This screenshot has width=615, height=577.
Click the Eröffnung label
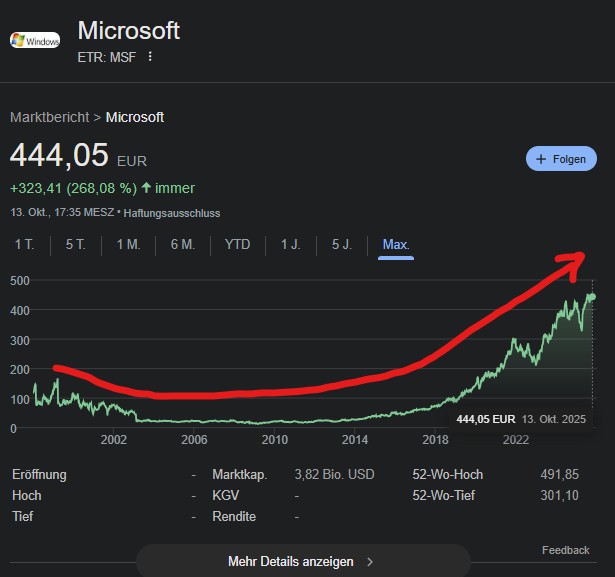39,475
